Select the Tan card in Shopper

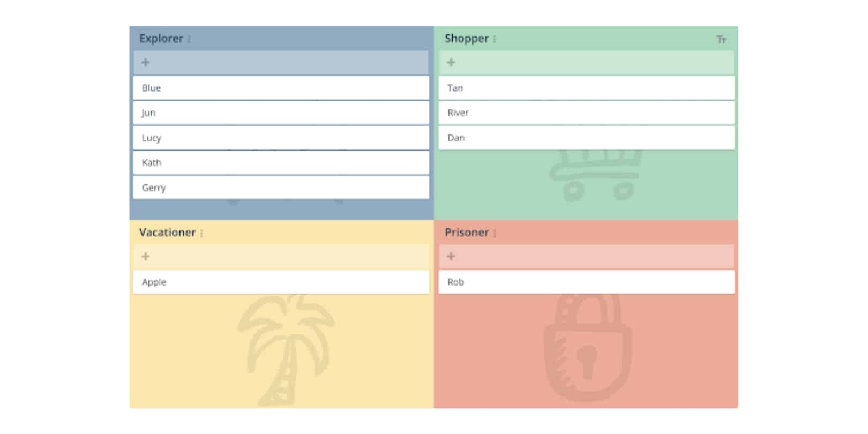(587, 88)
